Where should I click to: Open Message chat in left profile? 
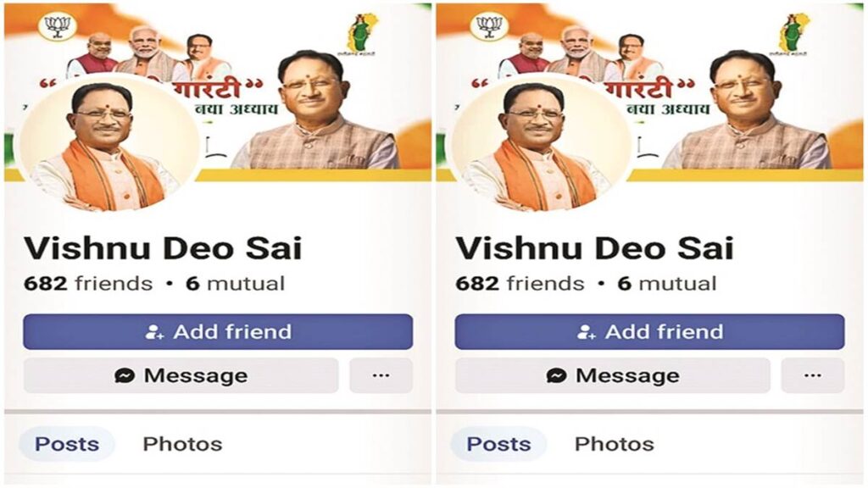coord(181,375)
